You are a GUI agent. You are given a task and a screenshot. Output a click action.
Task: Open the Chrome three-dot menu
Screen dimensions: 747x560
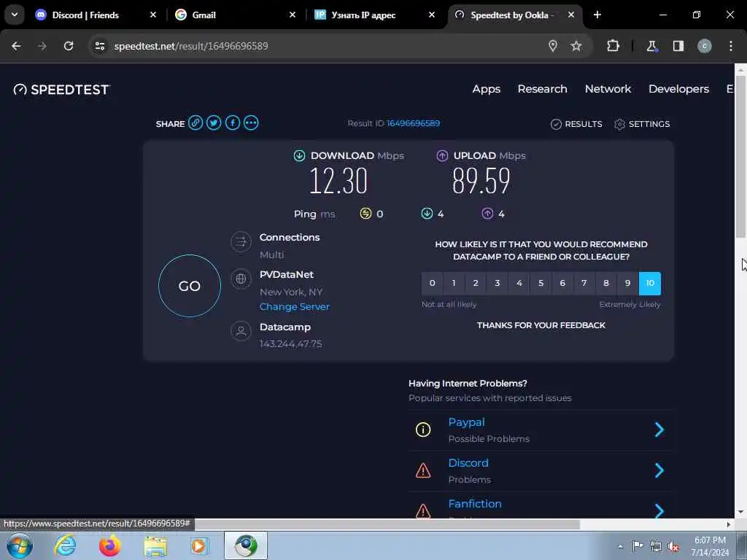click(731, 46)
